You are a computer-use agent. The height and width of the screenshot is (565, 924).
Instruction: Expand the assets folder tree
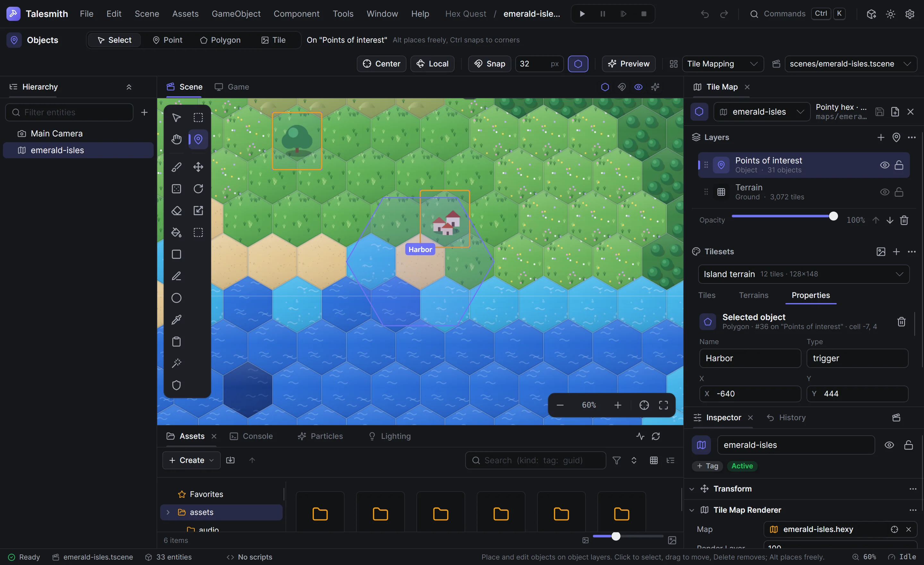168,512
